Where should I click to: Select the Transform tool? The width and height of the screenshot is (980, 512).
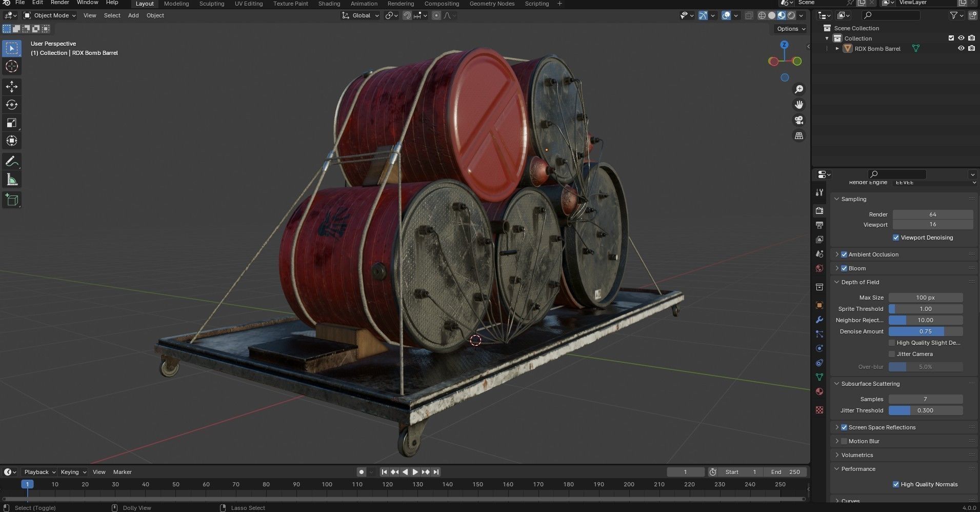pyautogui.click(x=11, y=141)
